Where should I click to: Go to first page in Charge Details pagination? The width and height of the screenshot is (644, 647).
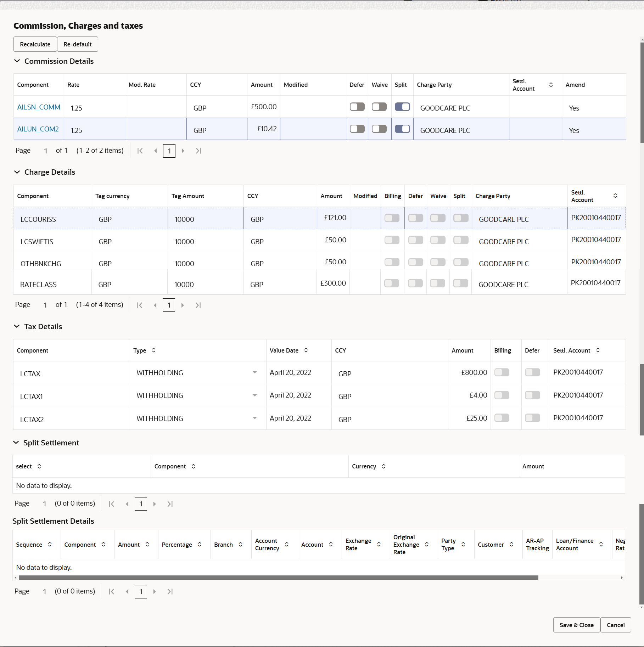tap(139, 305)
